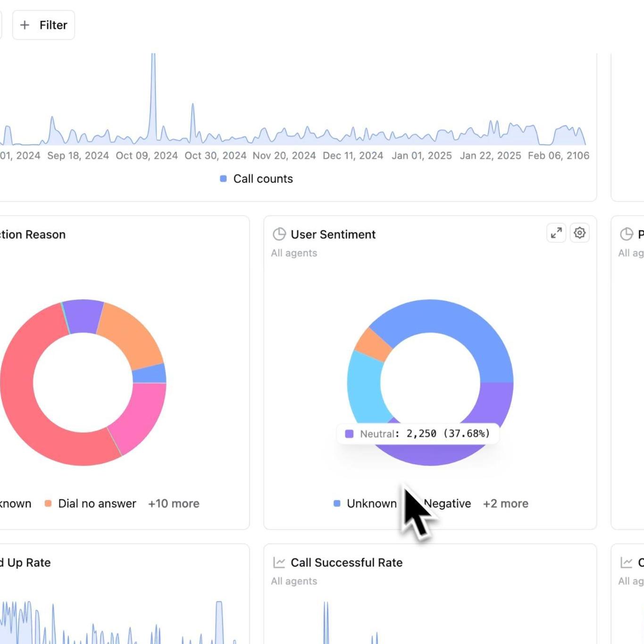Screen dimensions: 644x644
Task: Click the Call Successful Rate title
Action: coord(346,562)
